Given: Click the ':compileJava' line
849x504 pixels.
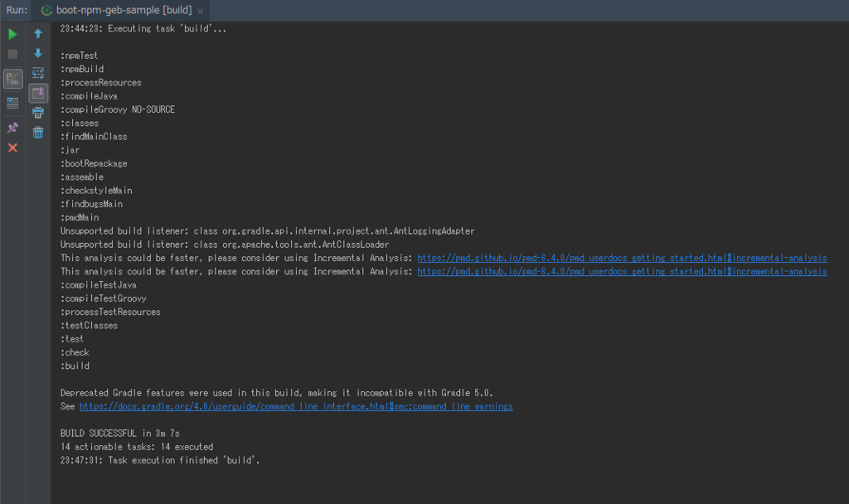Looking at the screenshot, I should tap(89, 96).
